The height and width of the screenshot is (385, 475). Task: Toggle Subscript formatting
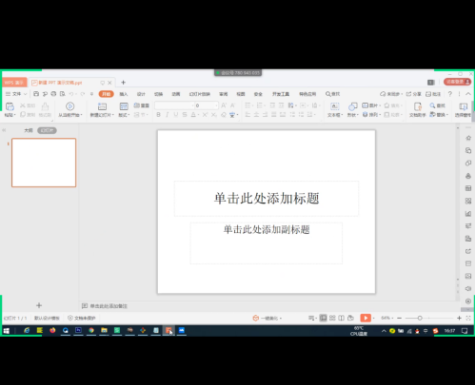[x=214, y=115]
